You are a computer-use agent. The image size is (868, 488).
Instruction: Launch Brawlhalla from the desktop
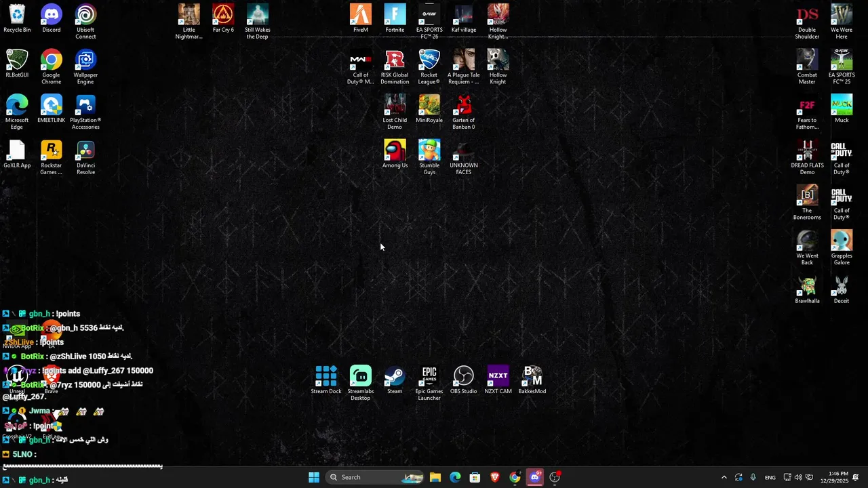(x=807, y=290)
